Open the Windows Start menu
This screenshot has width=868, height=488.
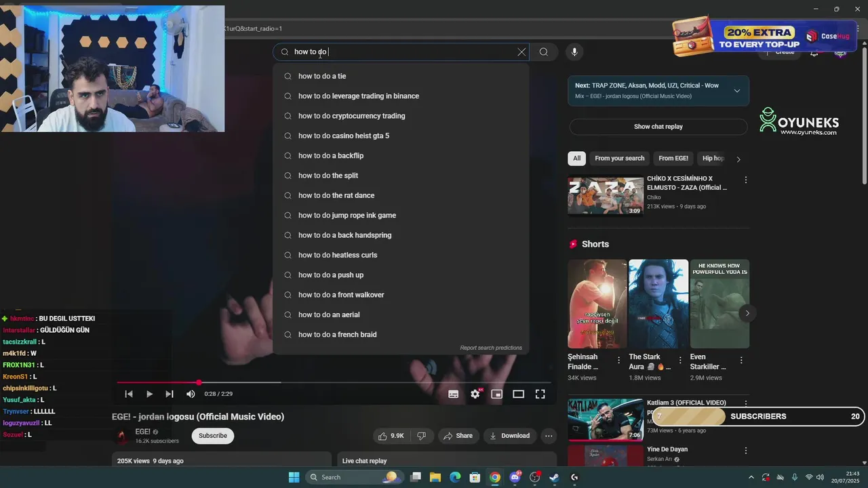[294, 477]
